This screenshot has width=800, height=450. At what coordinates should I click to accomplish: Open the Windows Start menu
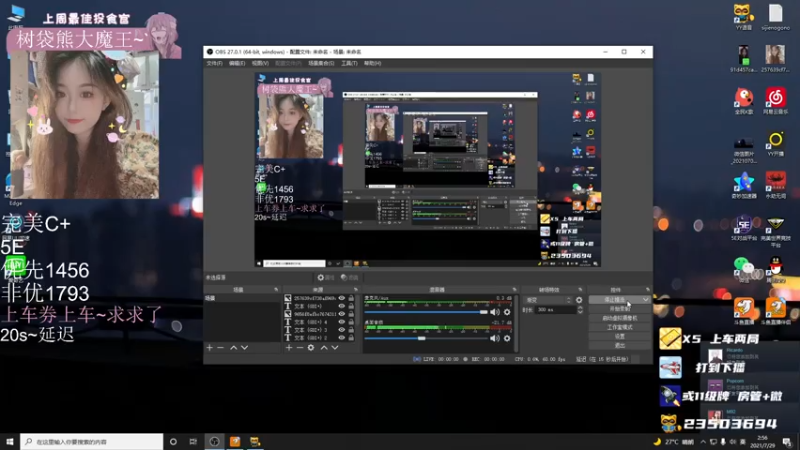pos(10,441)
